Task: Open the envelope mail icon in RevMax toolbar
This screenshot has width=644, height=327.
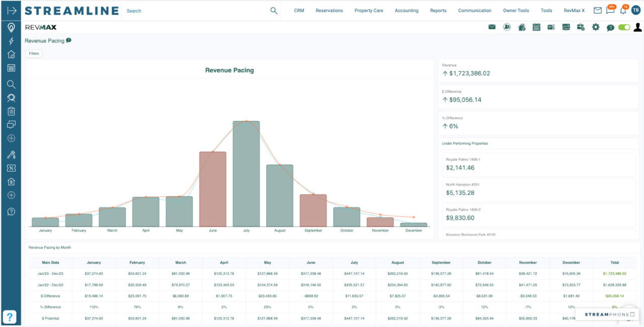Action: coord(492,27)
